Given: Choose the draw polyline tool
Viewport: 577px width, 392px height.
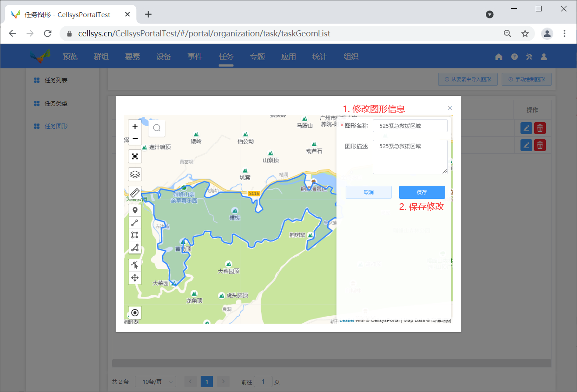Looking at the screenshot, I should 135,223.
